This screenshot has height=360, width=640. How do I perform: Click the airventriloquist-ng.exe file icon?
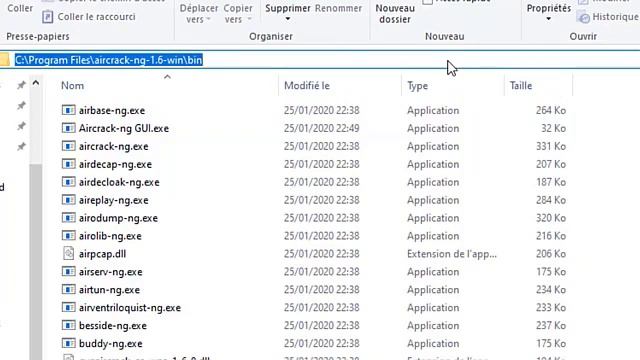pyautogui.click(x=69, y=308)
